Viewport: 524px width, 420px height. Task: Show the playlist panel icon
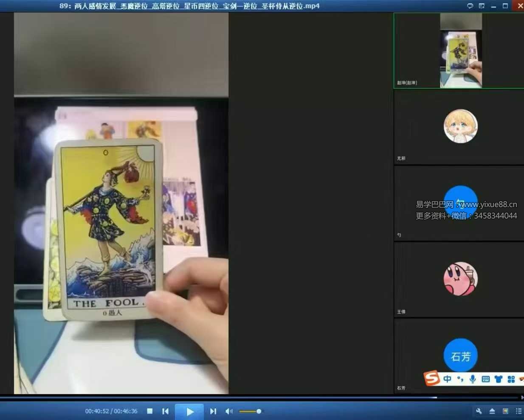[x=518, y=411]
